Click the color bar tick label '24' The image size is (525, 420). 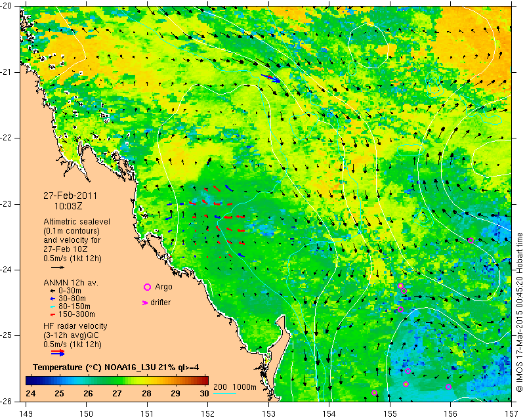30,393
